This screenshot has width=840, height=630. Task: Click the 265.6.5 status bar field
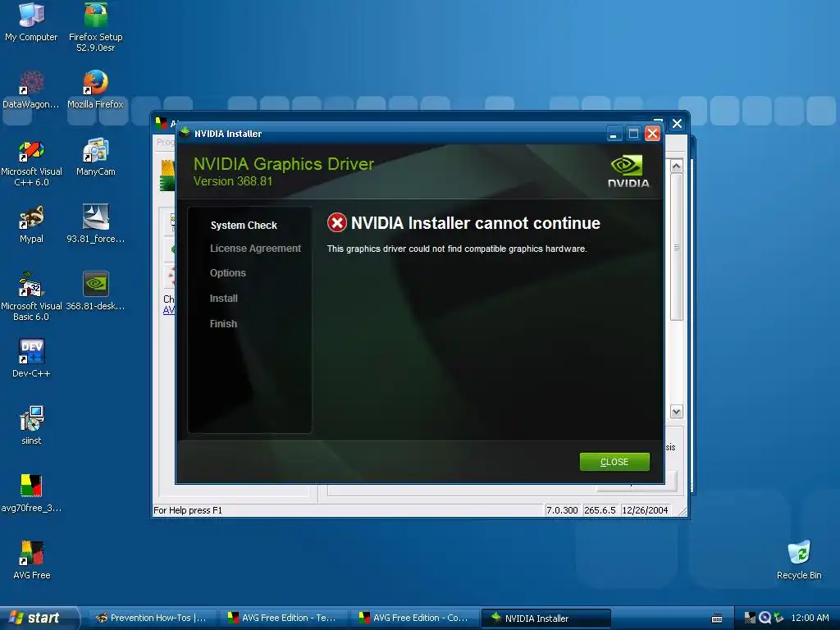coord(600,510)
